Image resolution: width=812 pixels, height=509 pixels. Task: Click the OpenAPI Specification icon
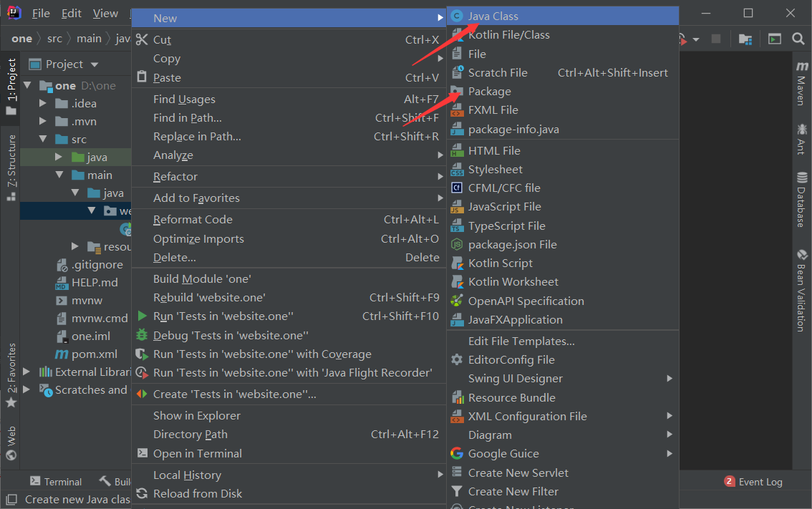click(457, 301)
